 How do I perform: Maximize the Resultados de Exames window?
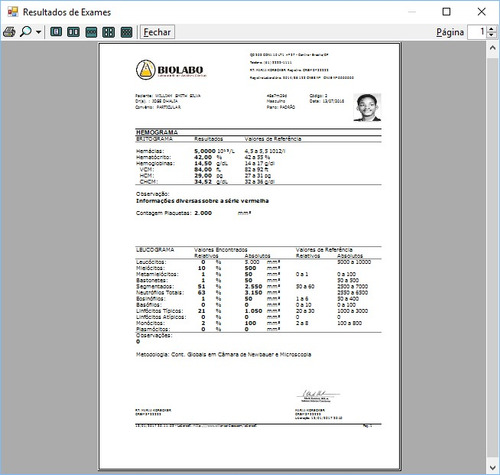pyautogui.click(x=446, y=12)
